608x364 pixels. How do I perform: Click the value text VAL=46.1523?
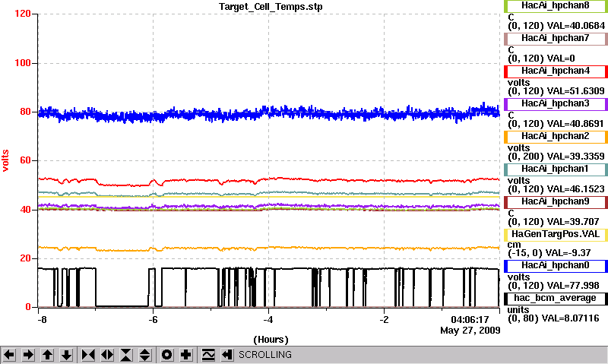(575, 189)
